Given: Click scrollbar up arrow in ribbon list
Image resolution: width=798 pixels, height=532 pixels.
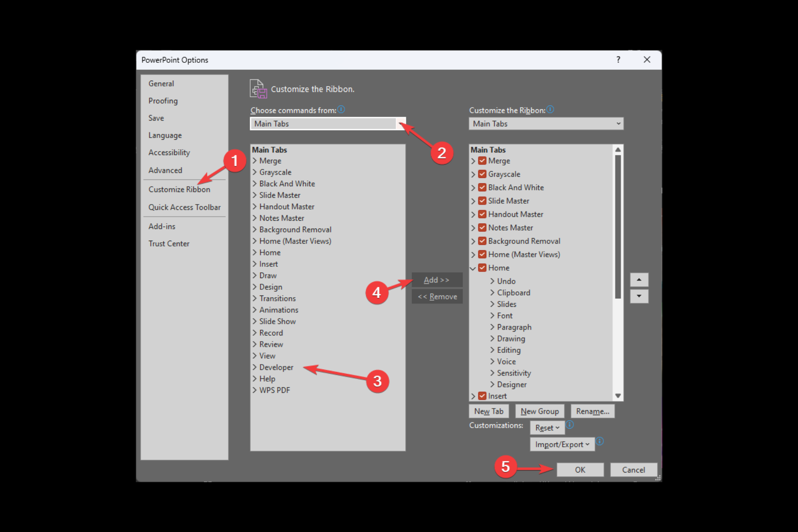Looking at the screenshot, I should tap(618, 150).
